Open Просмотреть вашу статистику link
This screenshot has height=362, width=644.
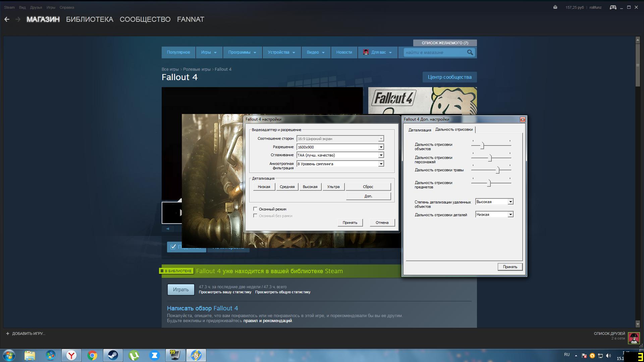225,292
